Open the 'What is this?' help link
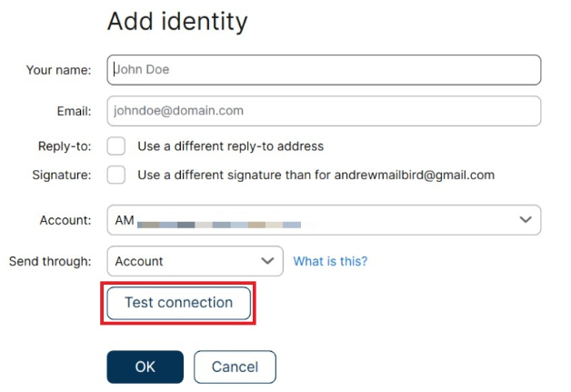The image size is (571, 392). click(x=330, y=261)
